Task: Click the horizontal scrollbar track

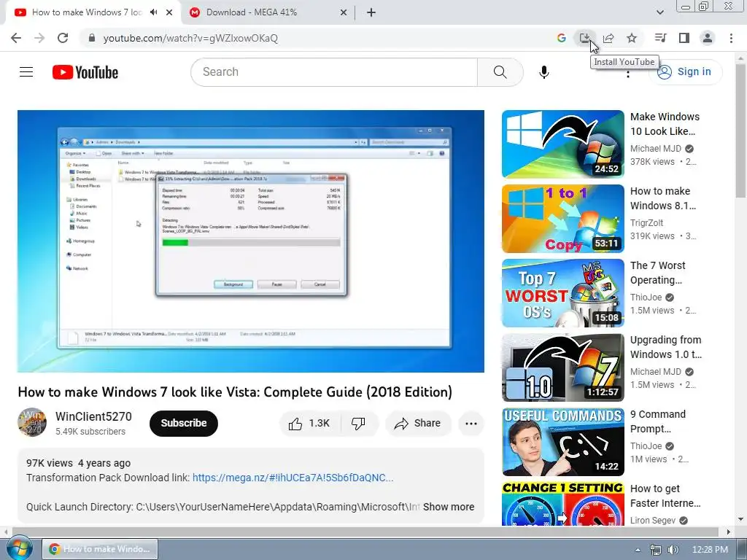Action: [365, 532]
